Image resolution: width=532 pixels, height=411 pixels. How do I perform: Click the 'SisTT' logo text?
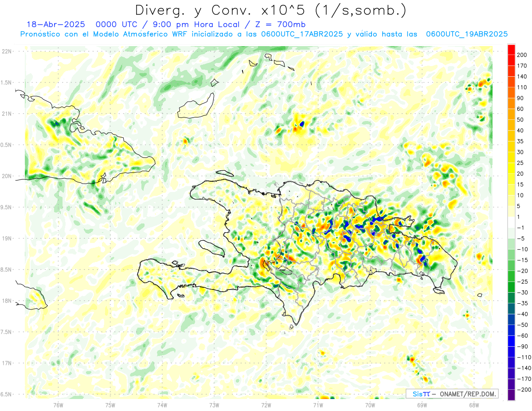(x=421, y=394)
